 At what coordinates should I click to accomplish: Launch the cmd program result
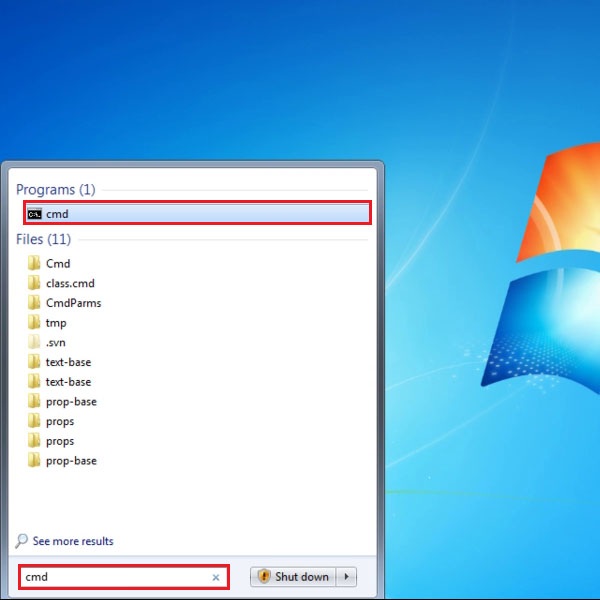pos(197,213)
